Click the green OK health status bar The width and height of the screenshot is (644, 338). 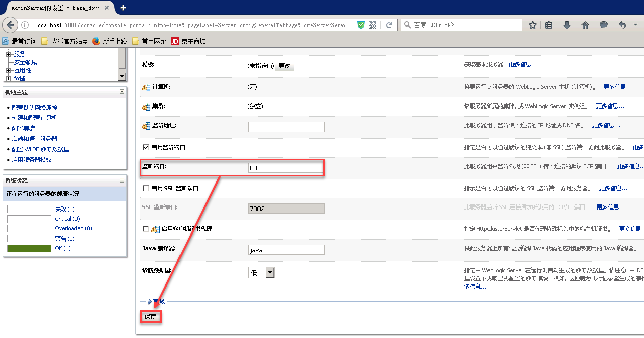[29, 248]
